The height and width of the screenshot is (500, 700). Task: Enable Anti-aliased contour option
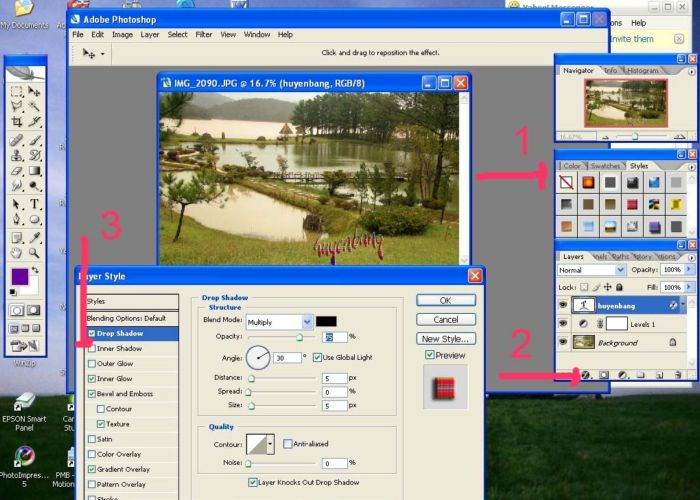288,444
